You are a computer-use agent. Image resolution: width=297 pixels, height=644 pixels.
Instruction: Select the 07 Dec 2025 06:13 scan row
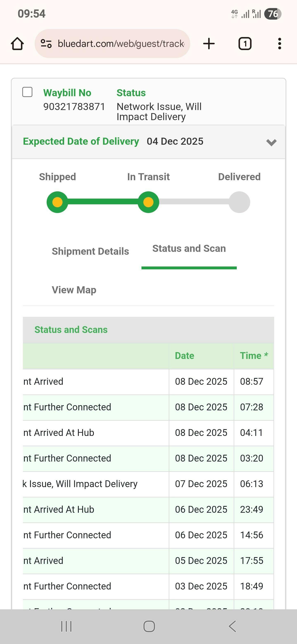click(x=148, y=484)
